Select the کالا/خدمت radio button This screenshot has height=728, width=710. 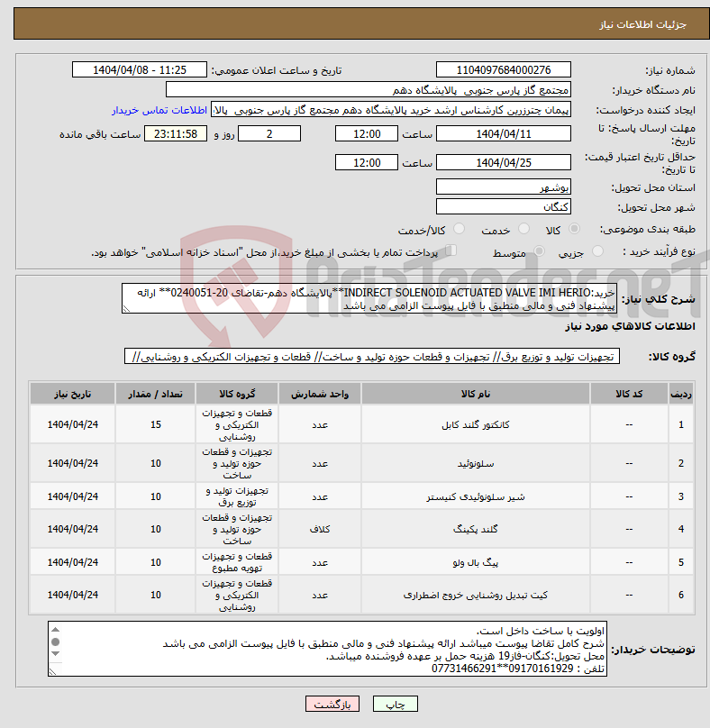click(x=459, y=229)
